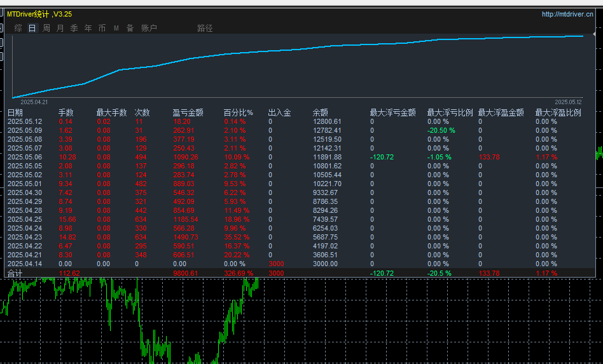
Task: Click the 12800.61 balance value
Action: click(328, 121)
